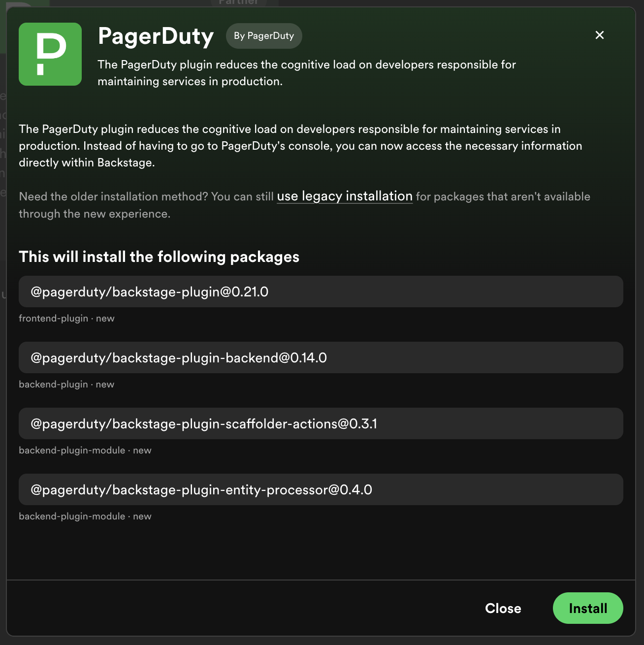Dismiss dialog with the X icon

pyautogui.click(x=600, y=35)
